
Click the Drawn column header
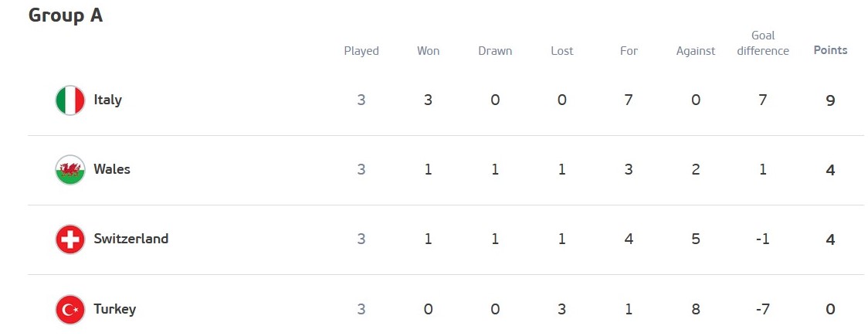coord(495,51)
